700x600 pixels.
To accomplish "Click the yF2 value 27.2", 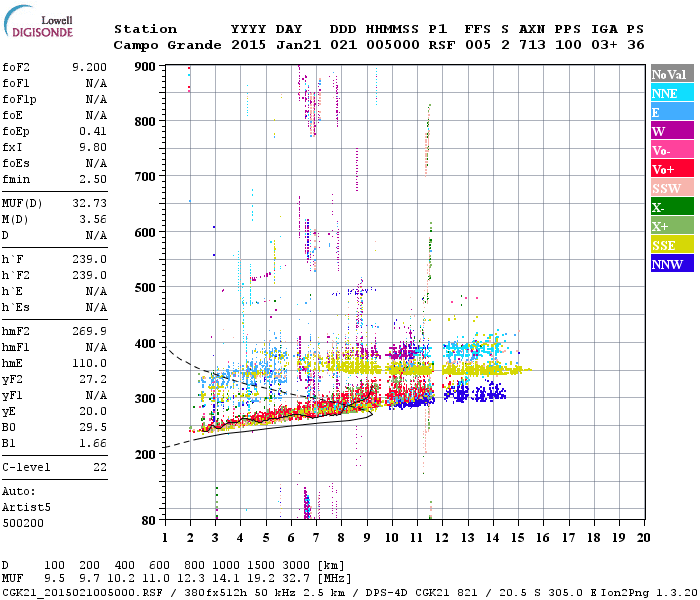I will click(x=93, y=379).
